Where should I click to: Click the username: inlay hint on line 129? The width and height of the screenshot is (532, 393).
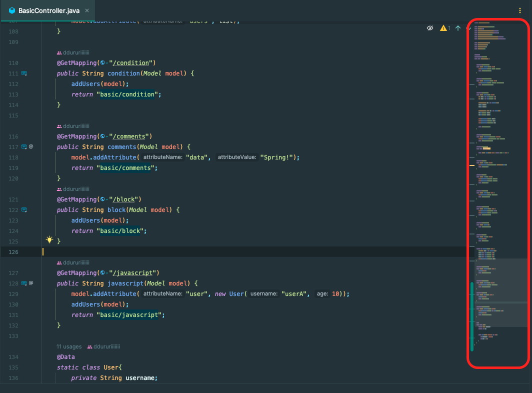coord(263,294)
